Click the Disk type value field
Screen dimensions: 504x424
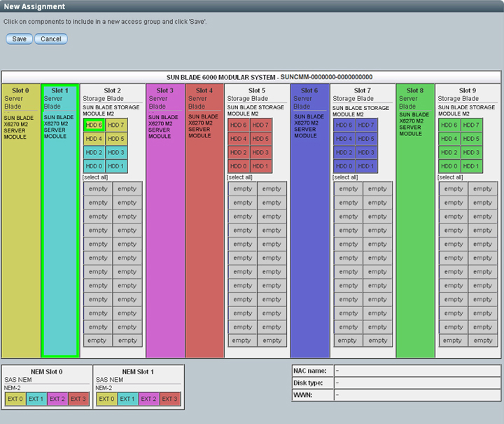coord(417,383)
